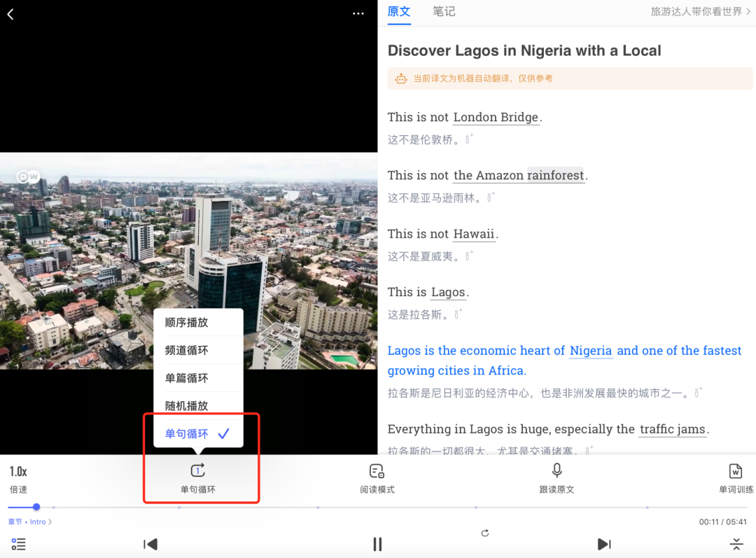Expand the 章节 Intro chapter selector

[30, 522]
